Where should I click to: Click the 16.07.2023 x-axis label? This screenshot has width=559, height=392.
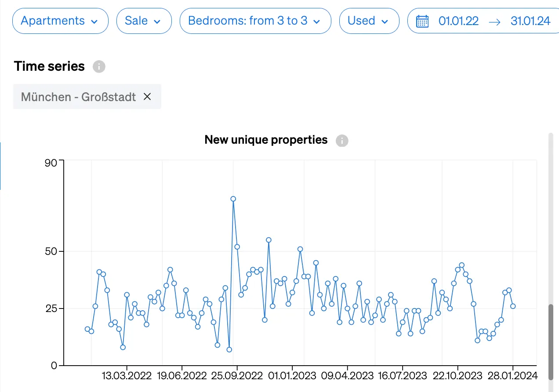[x=402, y=376]
